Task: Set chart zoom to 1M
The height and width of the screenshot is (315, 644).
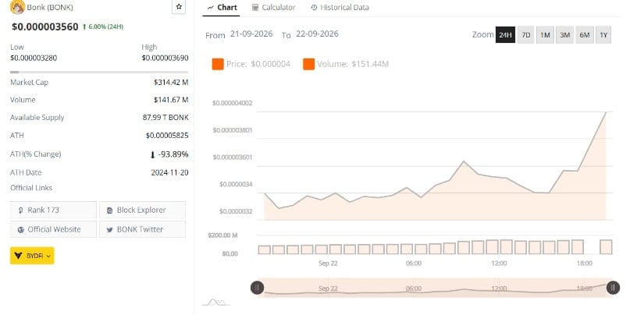Action: pyautogui.click(x=545, y=35)
